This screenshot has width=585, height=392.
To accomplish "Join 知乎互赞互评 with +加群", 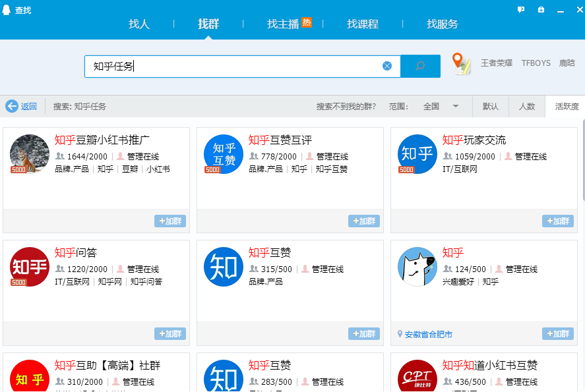I will pyautogui.click(x=364, y=221).
